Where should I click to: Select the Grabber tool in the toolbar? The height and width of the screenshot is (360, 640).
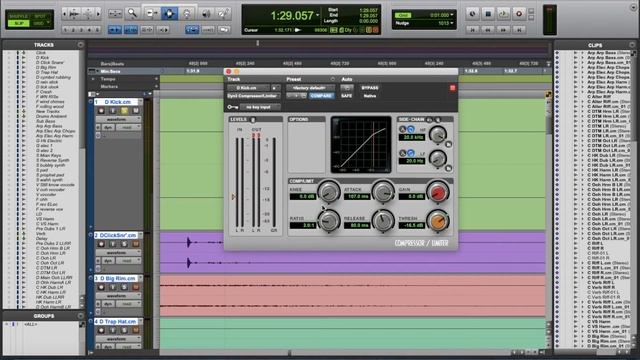[x=187, y=13]
